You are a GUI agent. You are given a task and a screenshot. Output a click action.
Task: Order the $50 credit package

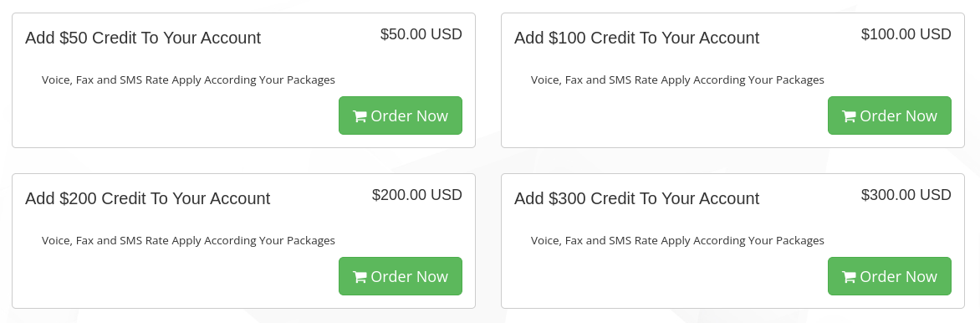pos(401,115)
